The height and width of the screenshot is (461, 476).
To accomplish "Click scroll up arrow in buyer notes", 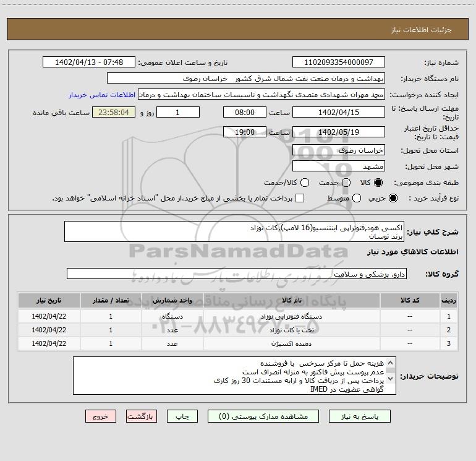I will click(391, 363).
